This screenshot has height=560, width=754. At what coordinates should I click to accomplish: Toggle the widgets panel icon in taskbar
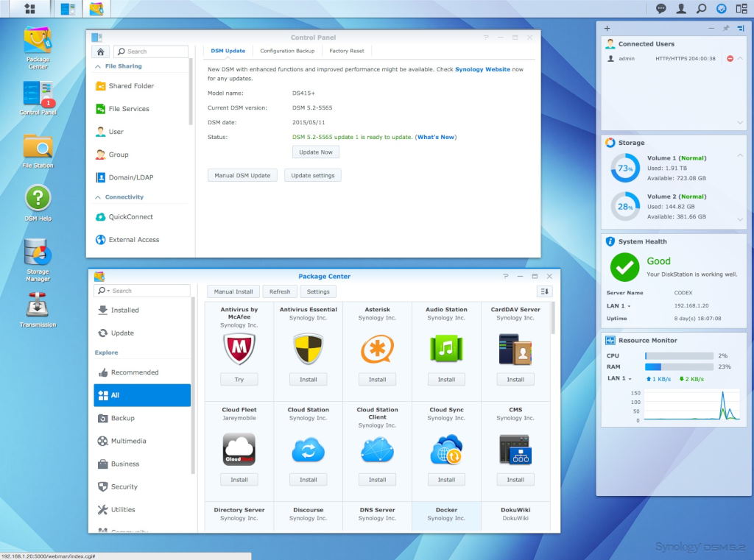741,8
